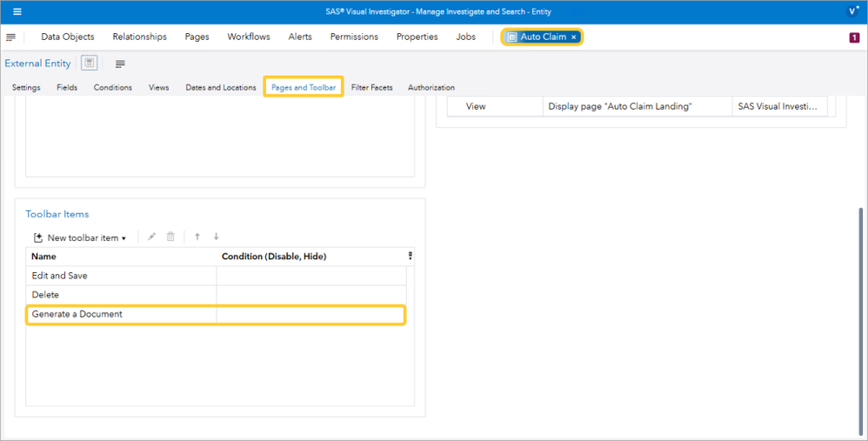Open Jobs section

tap(465, 37)
